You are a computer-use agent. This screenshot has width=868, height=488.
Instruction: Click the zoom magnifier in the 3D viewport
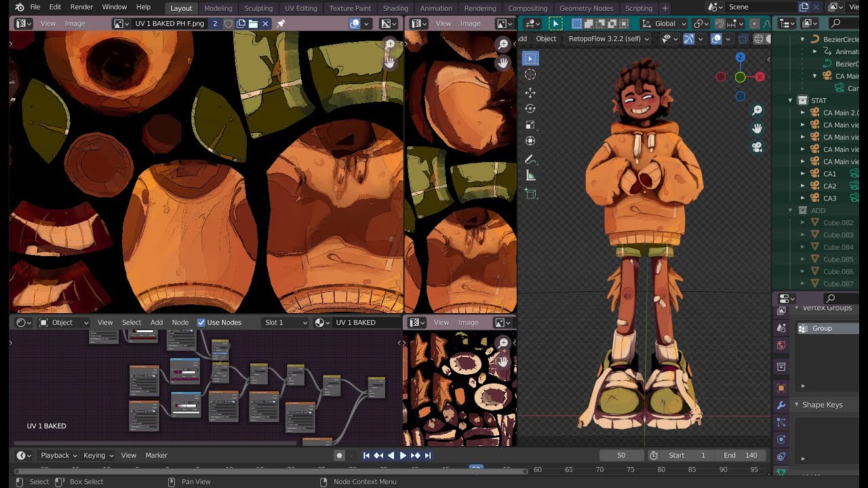pos(757,110)
